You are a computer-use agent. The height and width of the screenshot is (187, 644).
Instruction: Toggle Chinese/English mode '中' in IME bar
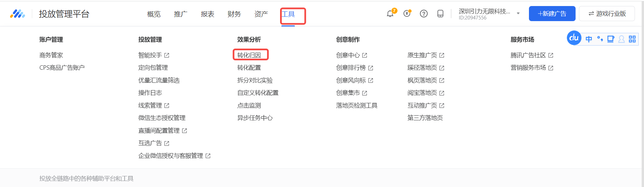pyautogui.click(x=589, y=39)
